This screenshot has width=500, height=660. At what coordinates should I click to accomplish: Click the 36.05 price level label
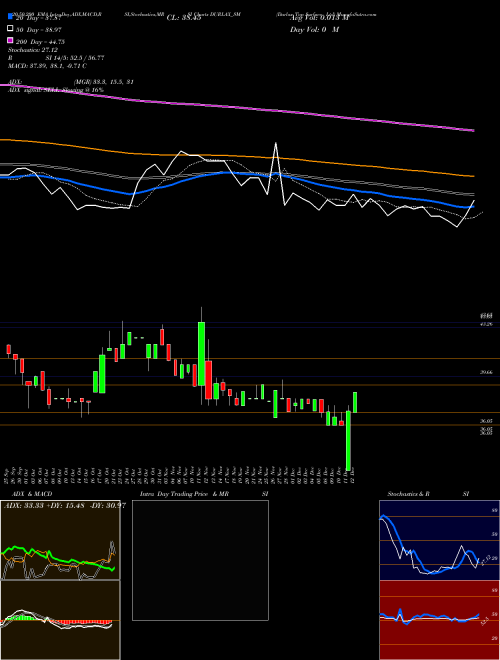tap(487, 421)
